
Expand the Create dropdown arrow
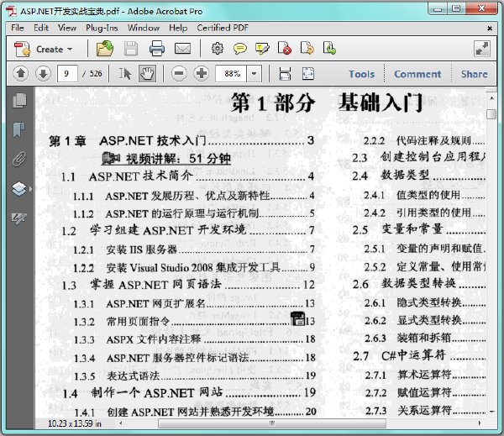click(70, 50)
